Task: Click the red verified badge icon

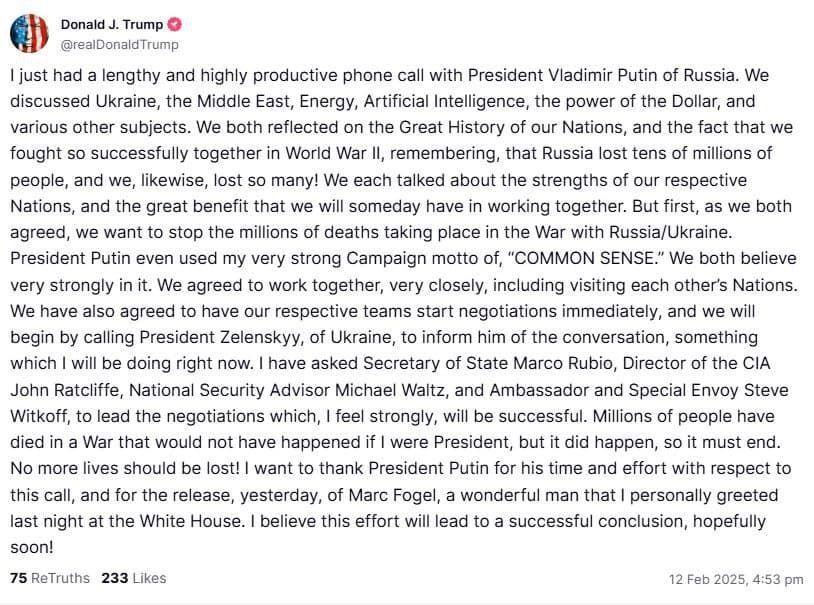Action: (x=175, y=24)
